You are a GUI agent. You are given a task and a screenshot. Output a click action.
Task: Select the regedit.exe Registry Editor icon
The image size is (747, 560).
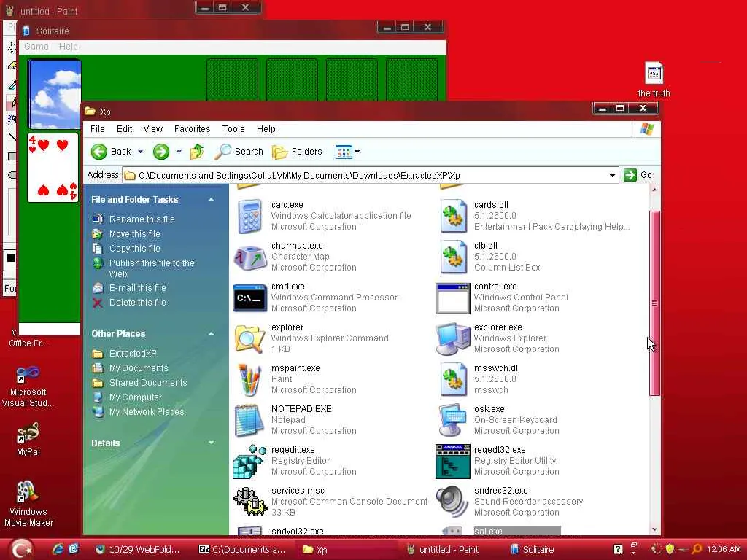click(x=249, y=462)
